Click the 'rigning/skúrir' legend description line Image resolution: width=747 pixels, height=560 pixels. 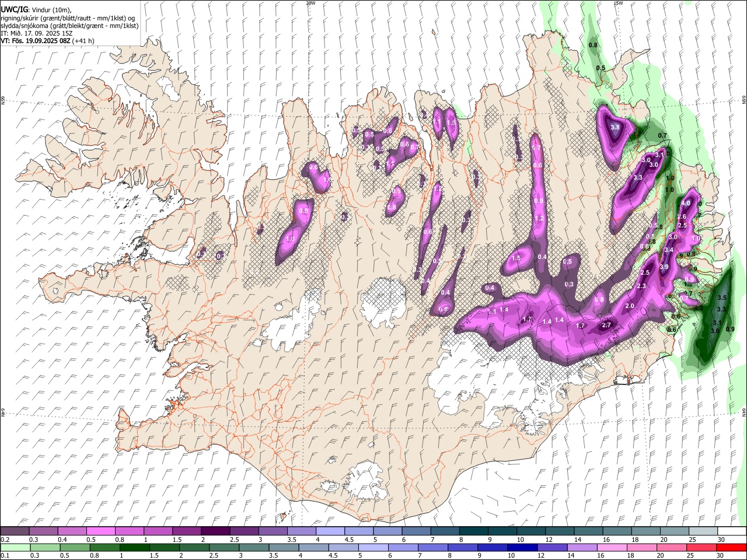coord(68,18)
